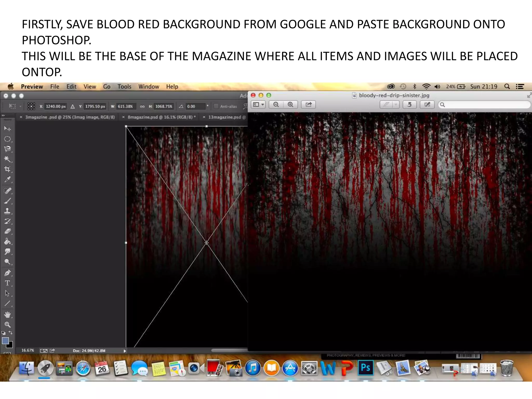Select the Clone Stamp tool

click(7, 211)
